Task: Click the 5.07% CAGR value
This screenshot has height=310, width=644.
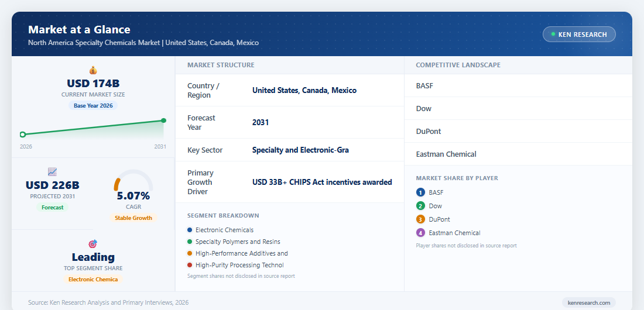Action: (x=133, y=195)
